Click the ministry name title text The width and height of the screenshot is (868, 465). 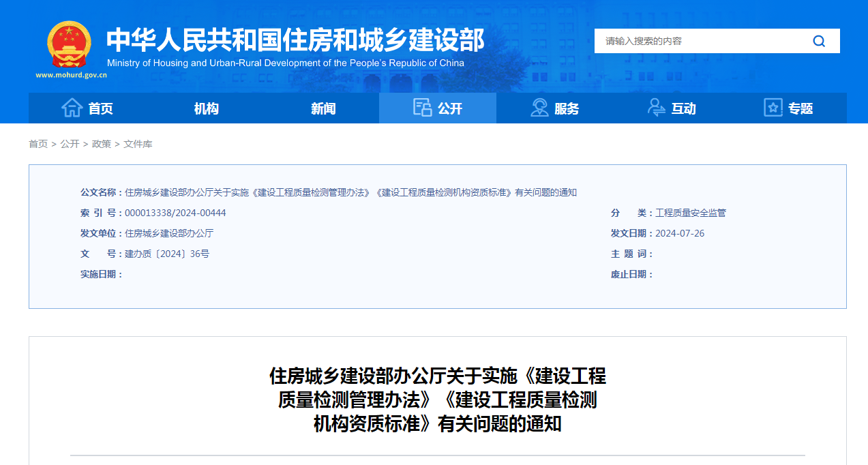[295, 40]
